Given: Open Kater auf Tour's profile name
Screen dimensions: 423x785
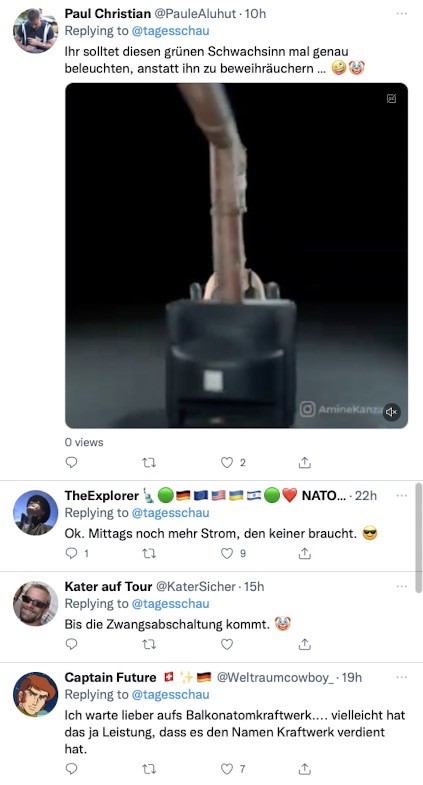Looking at the screenshot, I should point(108,586).
